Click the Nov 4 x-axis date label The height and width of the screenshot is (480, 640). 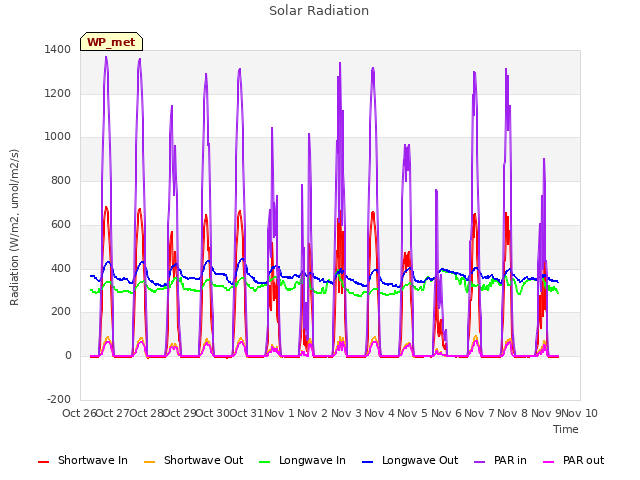click(x=379, y=413)
